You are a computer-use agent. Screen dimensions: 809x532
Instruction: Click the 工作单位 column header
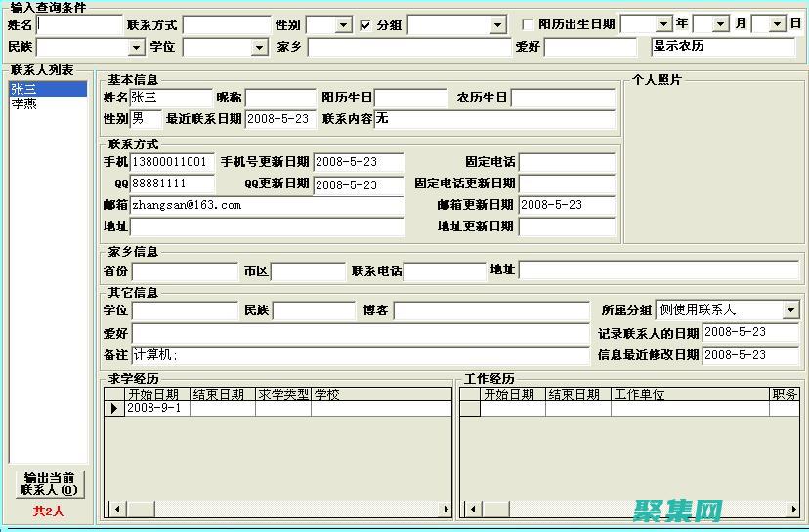[x=639, y=394]
